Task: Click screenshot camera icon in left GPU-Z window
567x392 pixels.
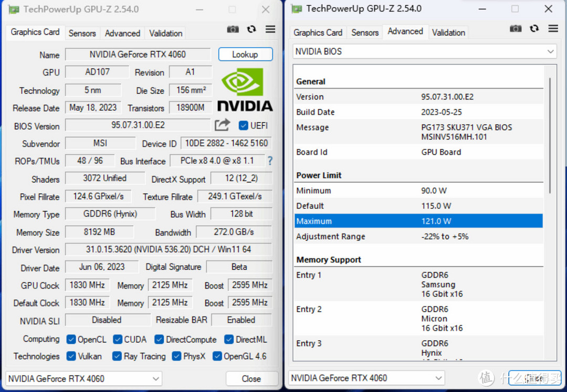Action: click(x=233, y=29)
